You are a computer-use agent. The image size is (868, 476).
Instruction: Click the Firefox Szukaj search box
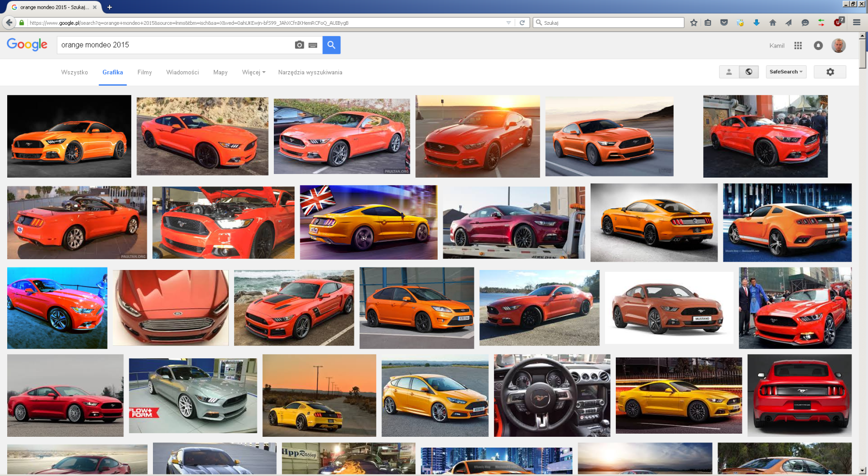(609, 23)
